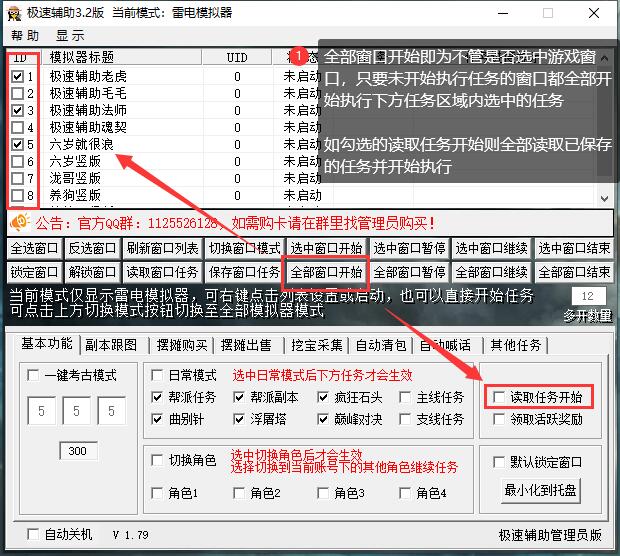620x556 pixels.
Task: Click the app icon in the title bar
Action: click(x=14, y=13)
